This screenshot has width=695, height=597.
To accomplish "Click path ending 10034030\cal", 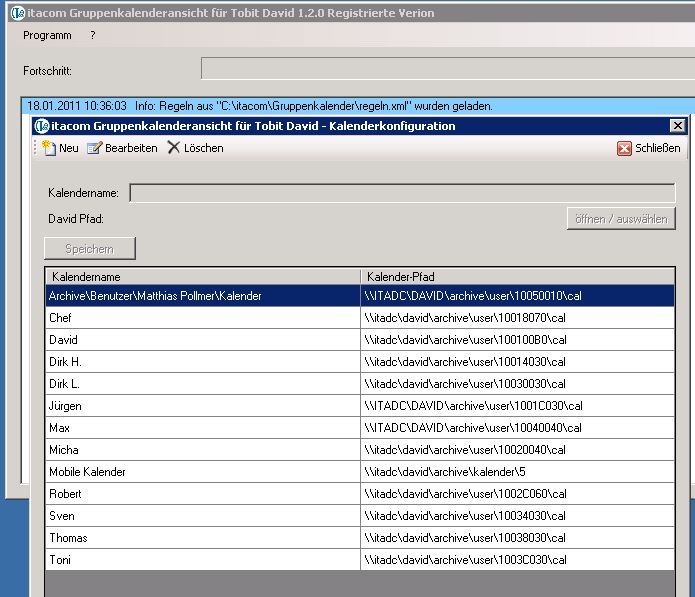I will pyautogui.click(x=465, y=516).
